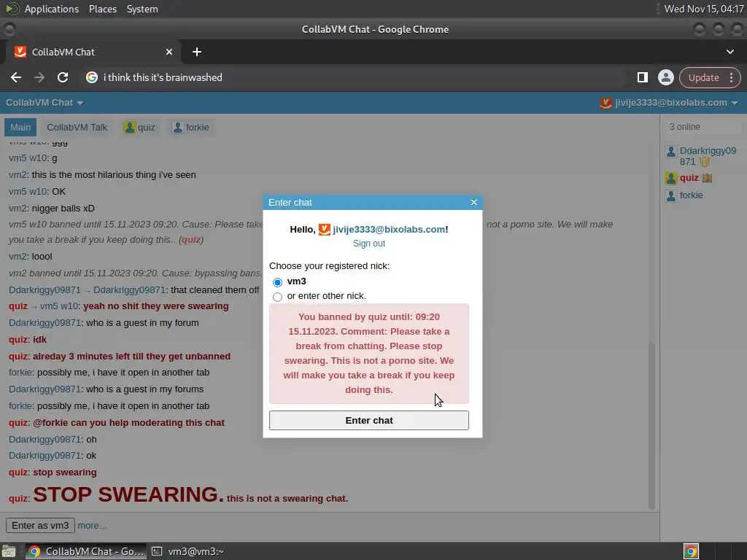The height and width of the screenshot is (560, 747).
Task: Click the show desktop icon in bottom panel
Action: [x=9, y=552]
